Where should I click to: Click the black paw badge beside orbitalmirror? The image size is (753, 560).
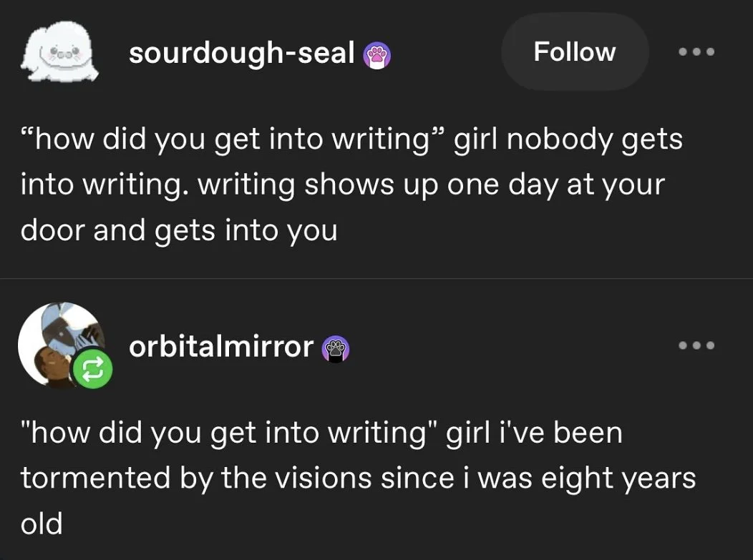click(335, 349)
